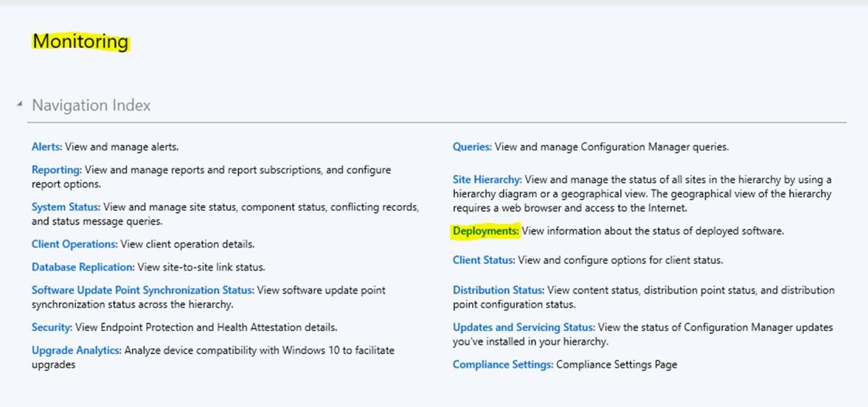Open the Compliance Settings link
The image size is (868, 407).
pos(502,364)
